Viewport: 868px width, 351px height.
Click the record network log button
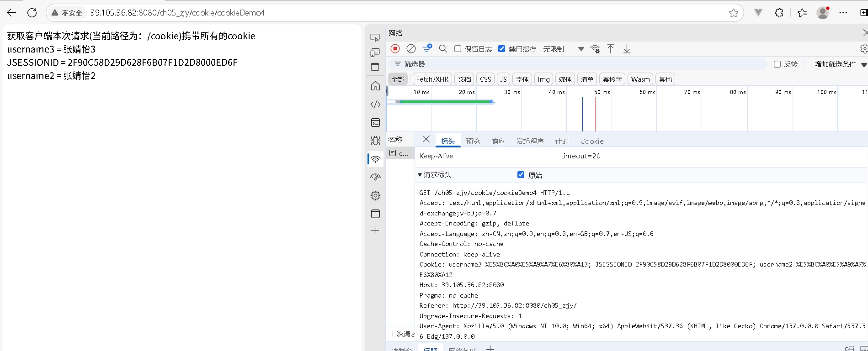tap(395, 49)
